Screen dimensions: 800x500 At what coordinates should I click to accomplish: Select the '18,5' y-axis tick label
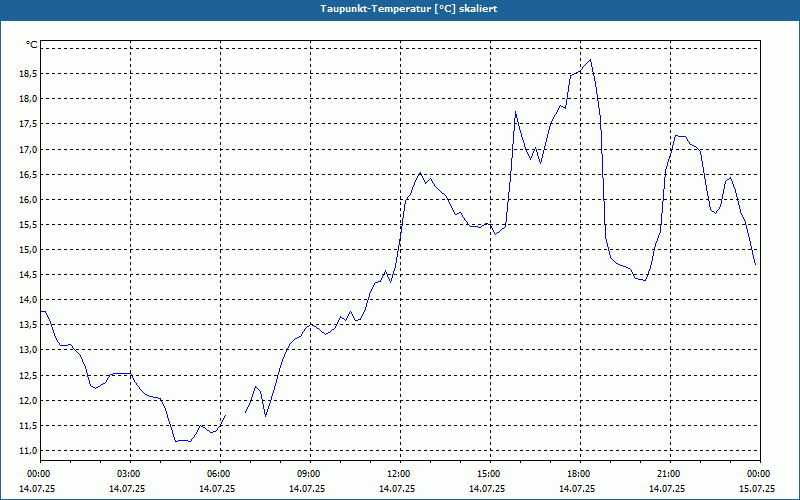[x=28, y=74]
